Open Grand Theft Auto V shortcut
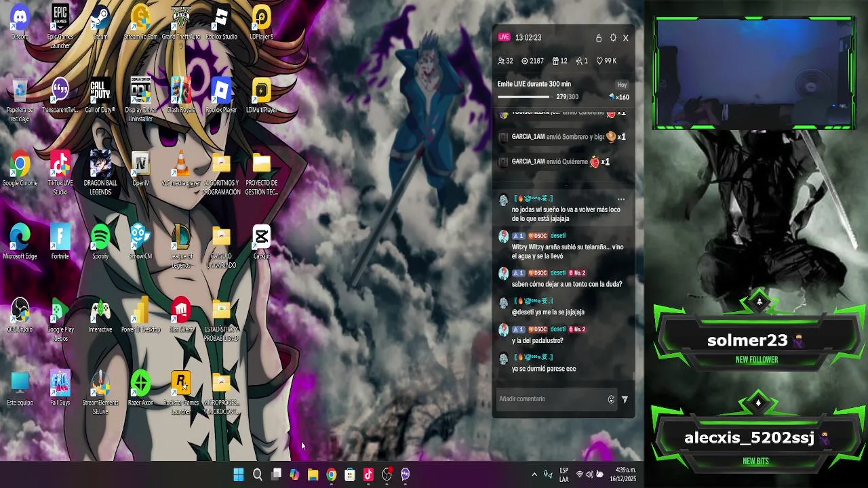This screenshot has width=868, height=488. (180, 26)
